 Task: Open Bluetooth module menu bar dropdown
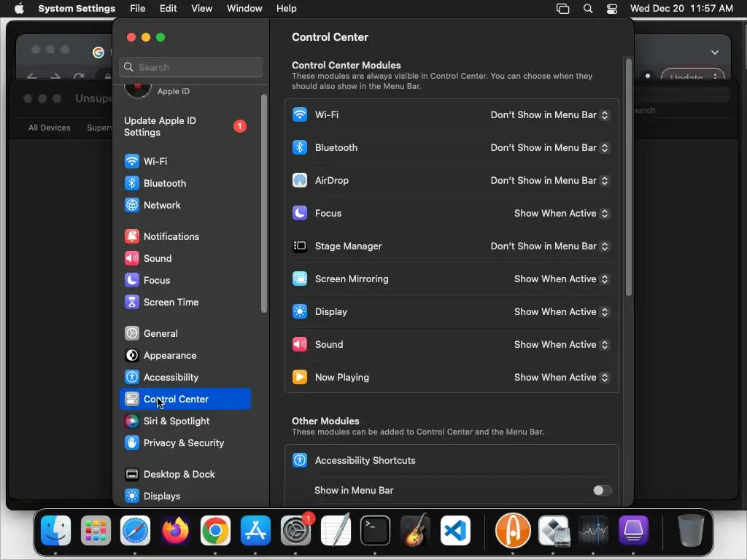[550, 147]
